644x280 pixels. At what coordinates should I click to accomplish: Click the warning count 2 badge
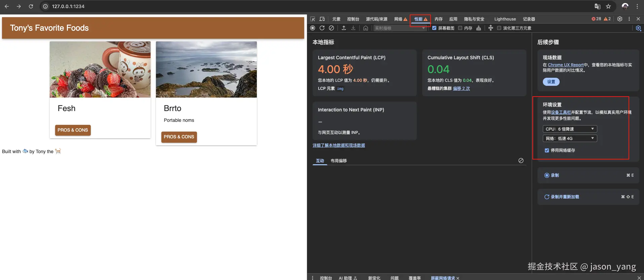607,19
